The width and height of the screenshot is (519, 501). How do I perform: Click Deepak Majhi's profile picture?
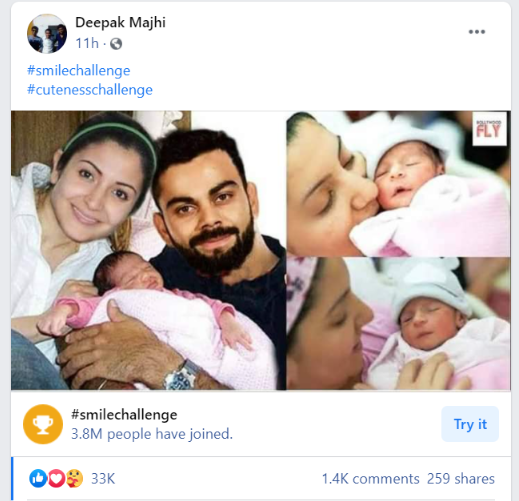click(47, 34)
